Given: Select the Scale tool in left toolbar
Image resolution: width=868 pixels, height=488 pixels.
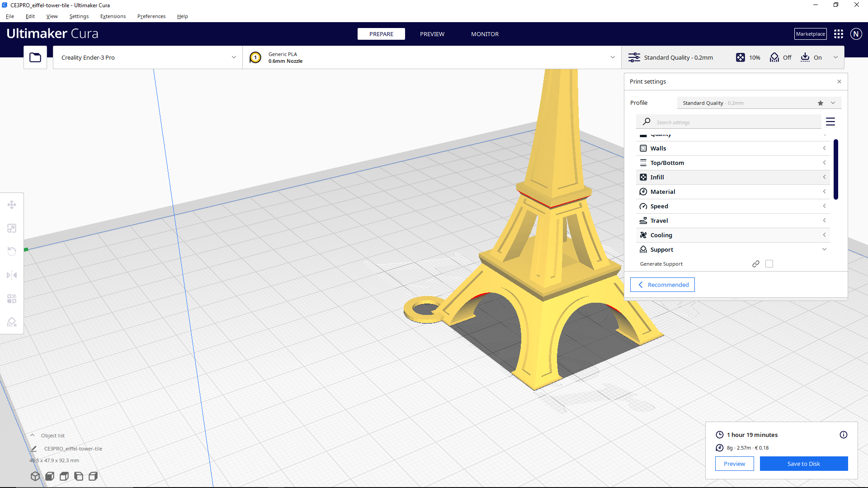Looking at the screenshot, I should 12,228.
